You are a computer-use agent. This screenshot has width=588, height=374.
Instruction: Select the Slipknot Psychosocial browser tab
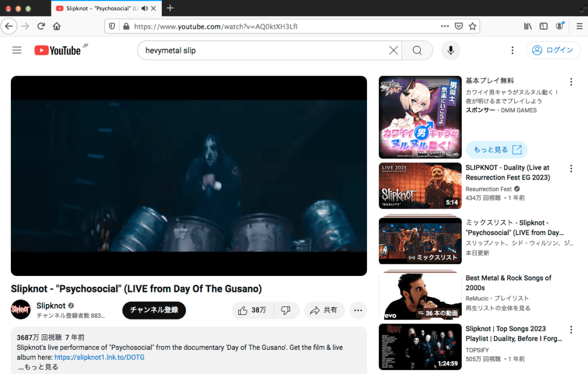[106, 8]
